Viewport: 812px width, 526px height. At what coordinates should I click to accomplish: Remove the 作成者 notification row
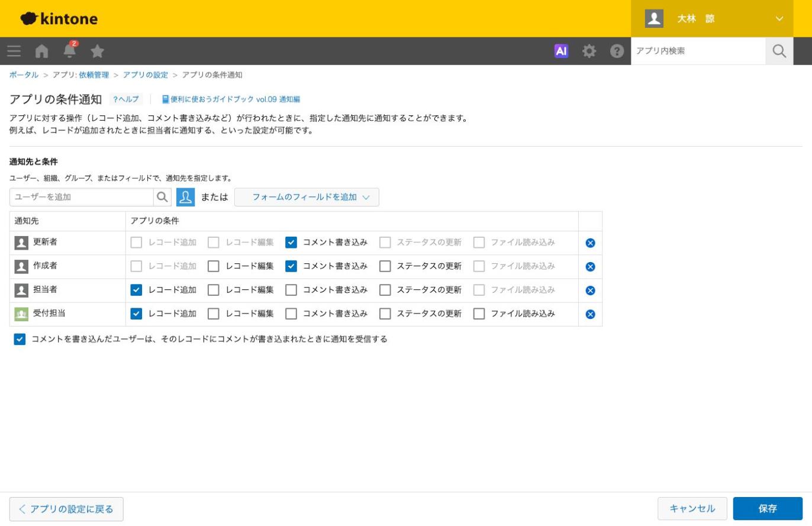pos(590,266)
